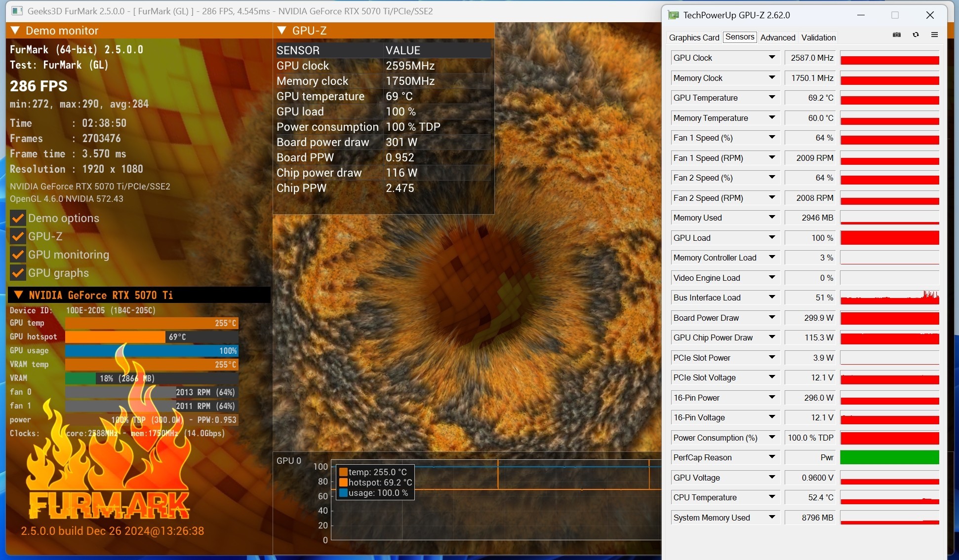
Task: Click the GPU 0 graph legend box
Action: click(375, 483)
